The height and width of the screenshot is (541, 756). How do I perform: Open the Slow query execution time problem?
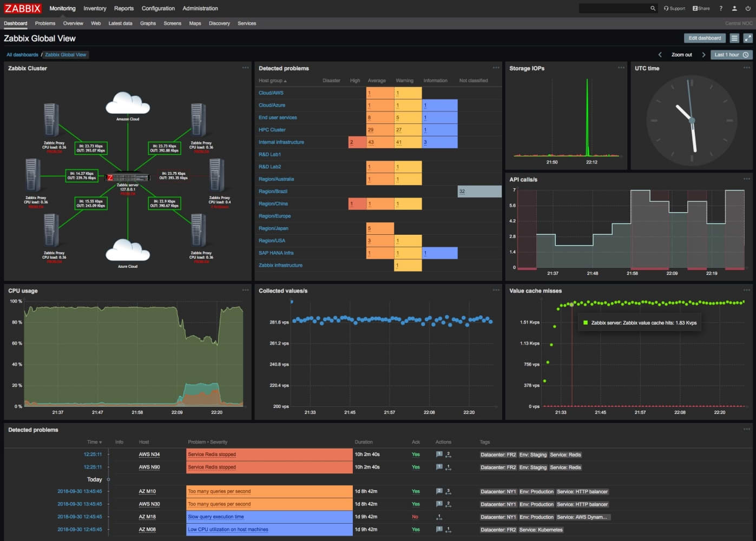(215, 517)
